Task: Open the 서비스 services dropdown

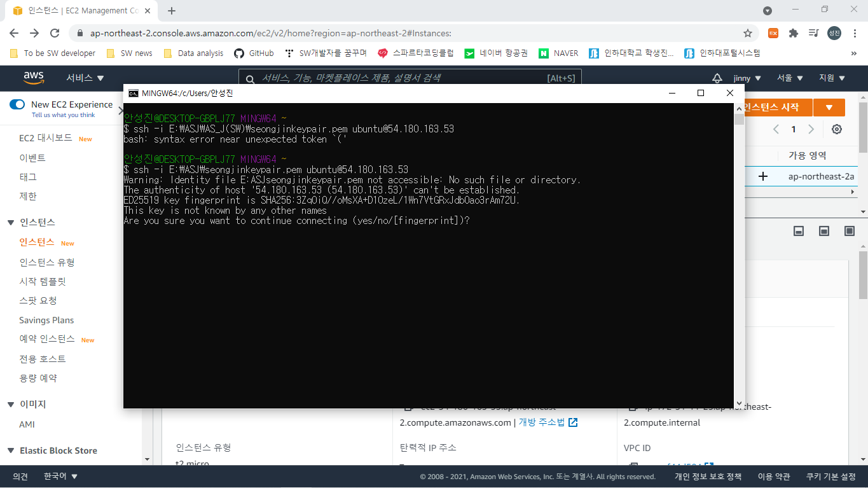Action: 85,78
